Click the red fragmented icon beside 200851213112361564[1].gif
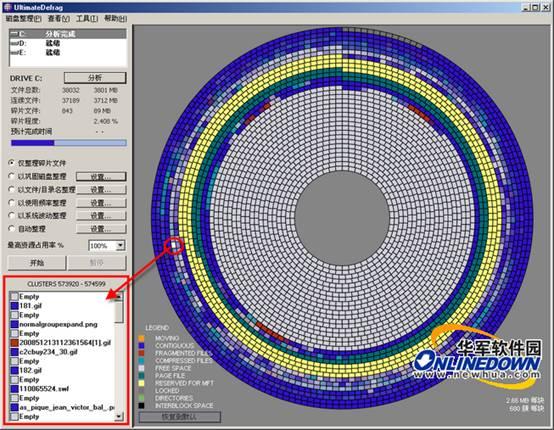554x430 pixels. pos(14,342)
